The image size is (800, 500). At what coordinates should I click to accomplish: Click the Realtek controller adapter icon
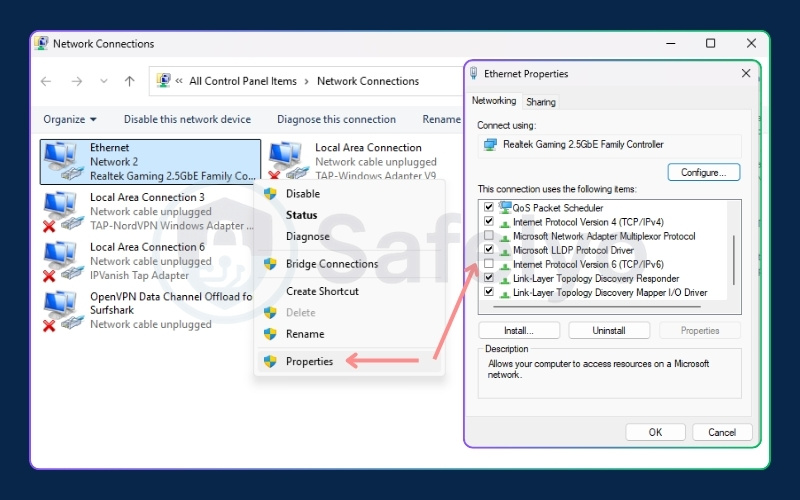coord(490,145)
